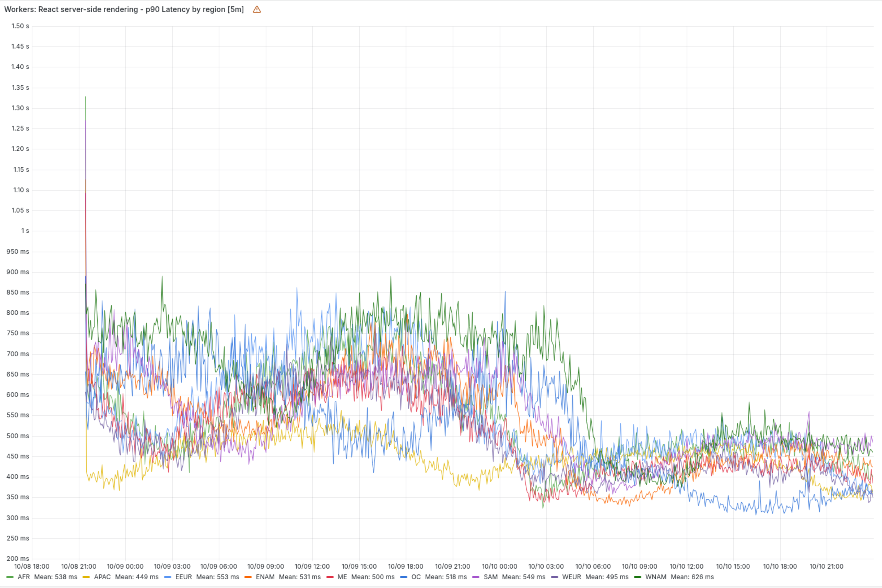The width and height of the screenshot is (882, 588).
Task: Click the WEUR legend label text
Action: tap(572, 577)
